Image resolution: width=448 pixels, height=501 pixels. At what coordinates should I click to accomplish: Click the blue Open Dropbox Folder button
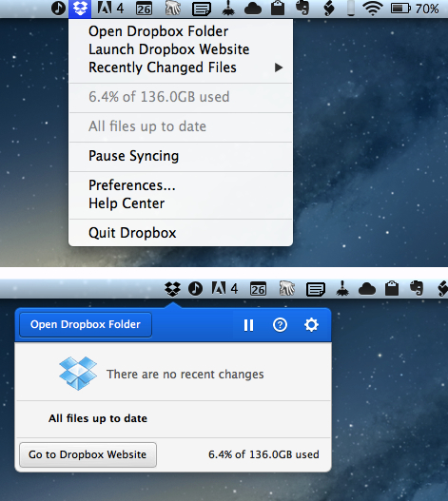pos(86,324)
